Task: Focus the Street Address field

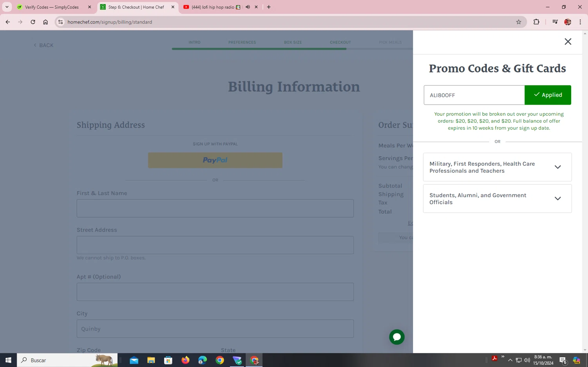Action: (x=215, y=245)
